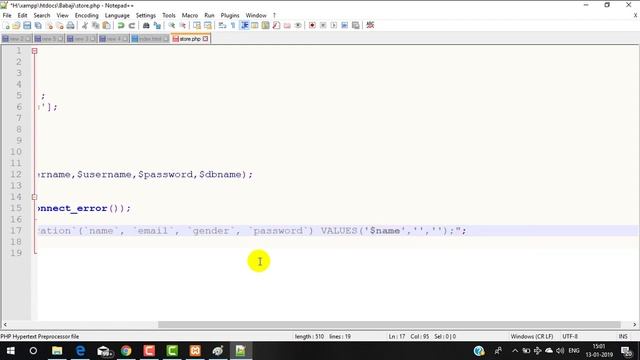Viewport: 640px width, 360px height.
Task: Click the Define your language toolbar icon
Action: [255, 25]
